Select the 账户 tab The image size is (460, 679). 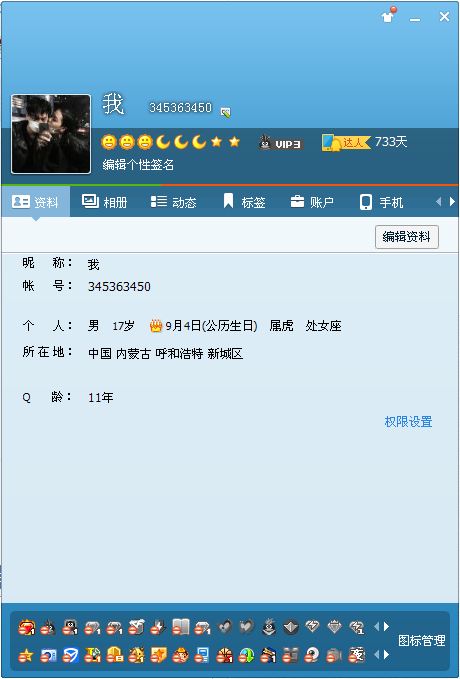click(x=312, y=202)
